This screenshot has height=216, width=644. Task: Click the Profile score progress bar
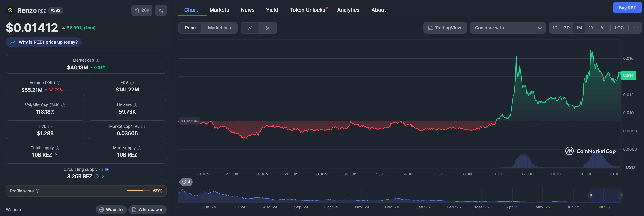pyautogui.click(x=139, y=191)
